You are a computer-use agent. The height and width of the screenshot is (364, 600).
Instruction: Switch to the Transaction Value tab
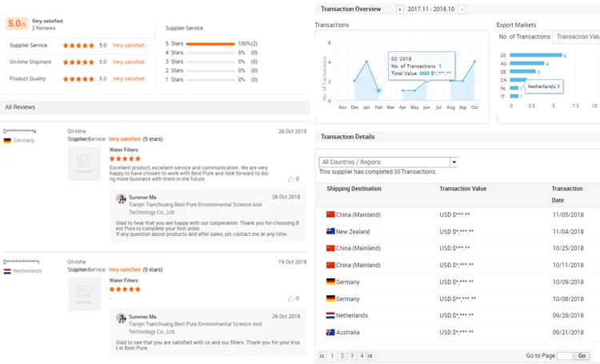tap(578, 37)
